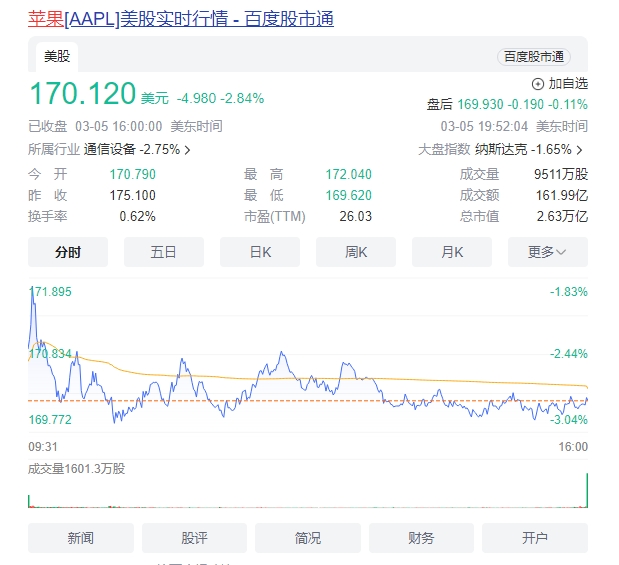Viewport: 619px width, 565px height.
Task: Open the 新闻 button
Action: pyautogui.click(x=81, y=538)
